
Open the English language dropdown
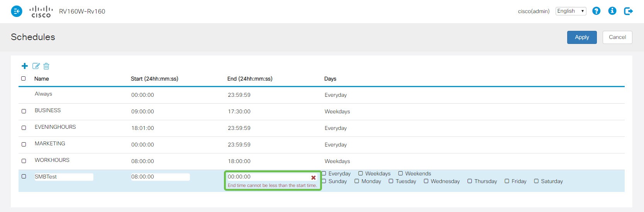pyautogui.click(x=571, y=11)
